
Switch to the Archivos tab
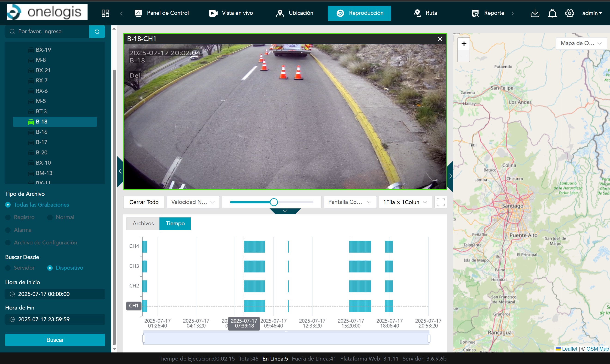pos(143,223)
